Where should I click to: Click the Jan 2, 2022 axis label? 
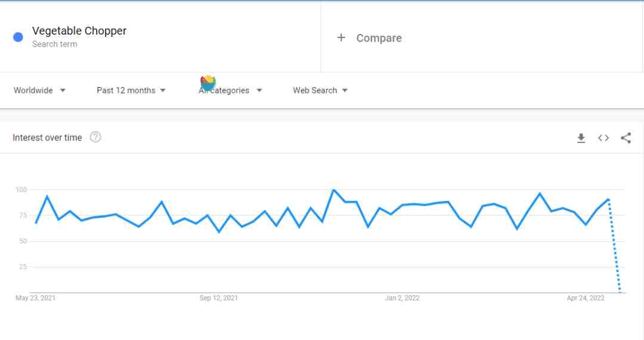pyautogui.click(x=402, y=298)
